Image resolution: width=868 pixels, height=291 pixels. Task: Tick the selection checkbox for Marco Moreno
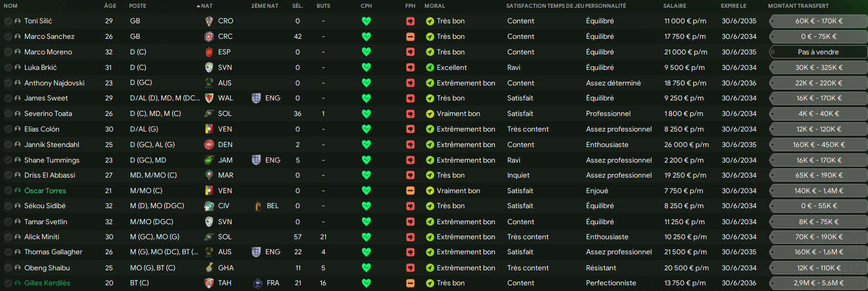pos(8,52)
